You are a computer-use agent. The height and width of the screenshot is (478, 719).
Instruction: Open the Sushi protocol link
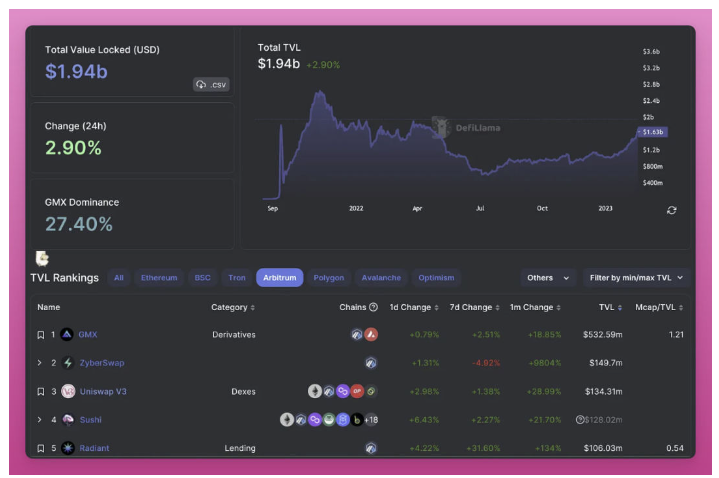pyautogui.click(x=90, y=420)
